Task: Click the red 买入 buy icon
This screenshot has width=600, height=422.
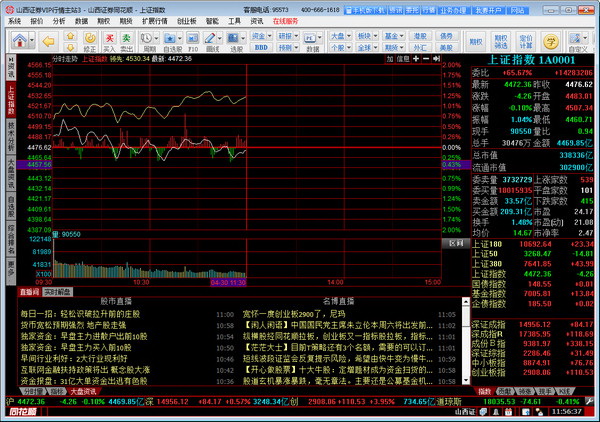Action: [x=109, y=42]
